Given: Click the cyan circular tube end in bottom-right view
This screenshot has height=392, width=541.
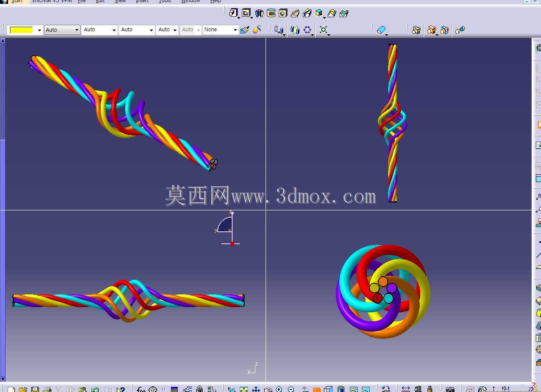Looking at the screenshot, I should tap(389, 298).
